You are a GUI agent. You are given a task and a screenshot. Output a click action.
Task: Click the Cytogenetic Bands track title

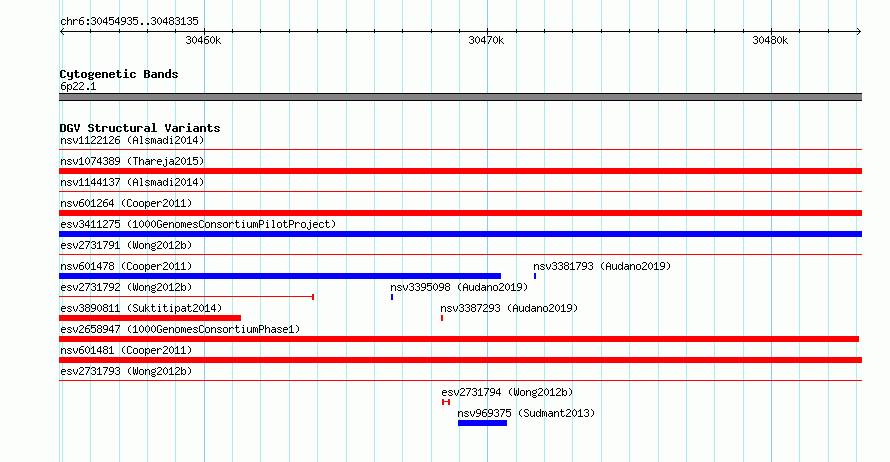[x=119, y=74]
